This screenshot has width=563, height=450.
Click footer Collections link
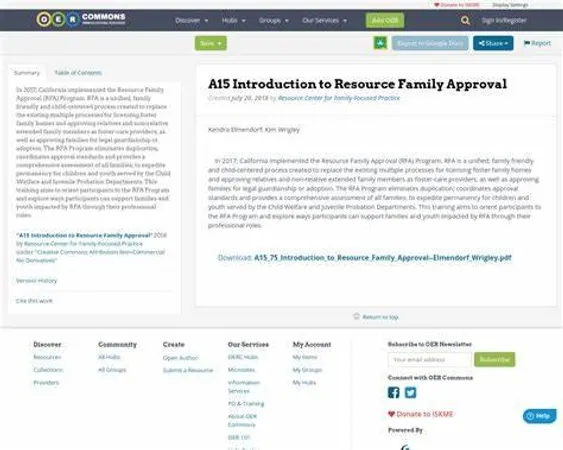pyautogui.click(x=48, y=370)
